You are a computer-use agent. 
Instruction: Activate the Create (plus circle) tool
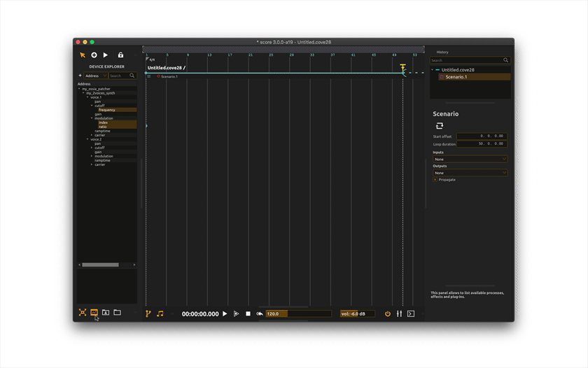point(94,55)
